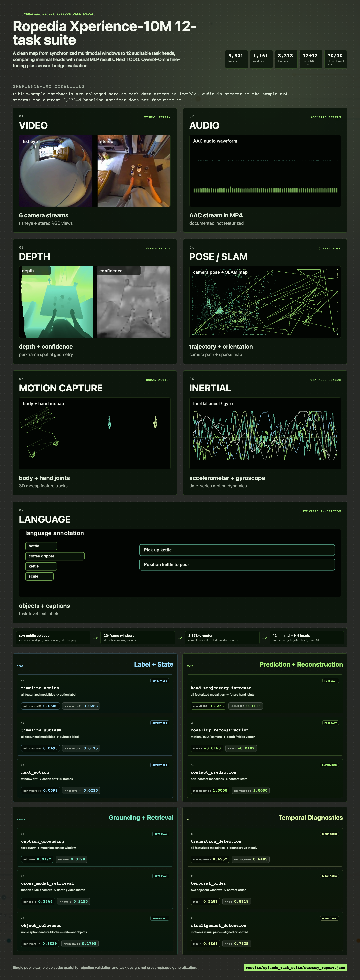Click the transition_detection task title
The width and height of the screenshot is (360, 980).
point(216,841)
